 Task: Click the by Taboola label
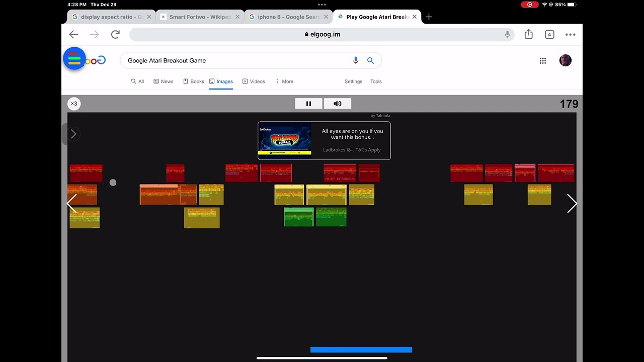tap(380, 116)
